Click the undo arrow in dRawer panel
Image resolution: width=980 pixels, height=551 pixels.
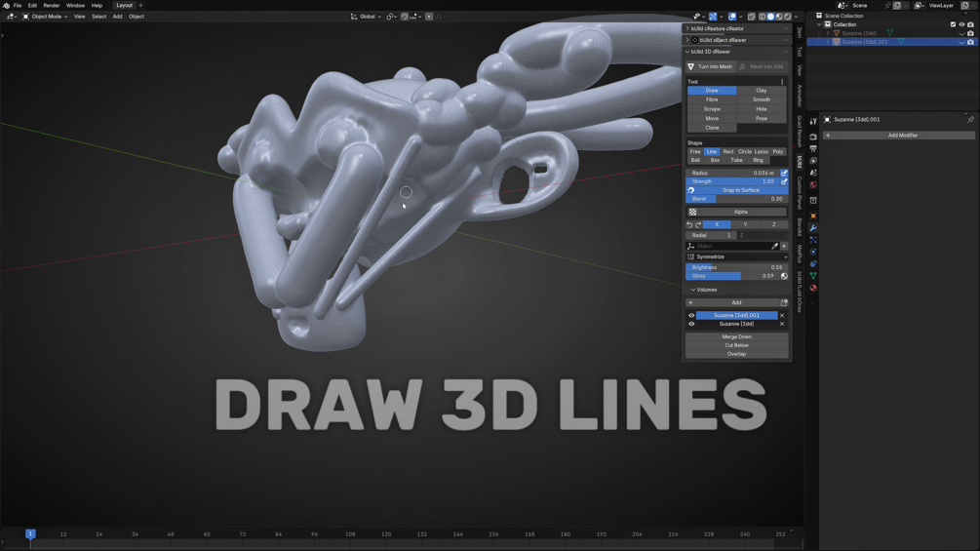[x=690, y=225]
